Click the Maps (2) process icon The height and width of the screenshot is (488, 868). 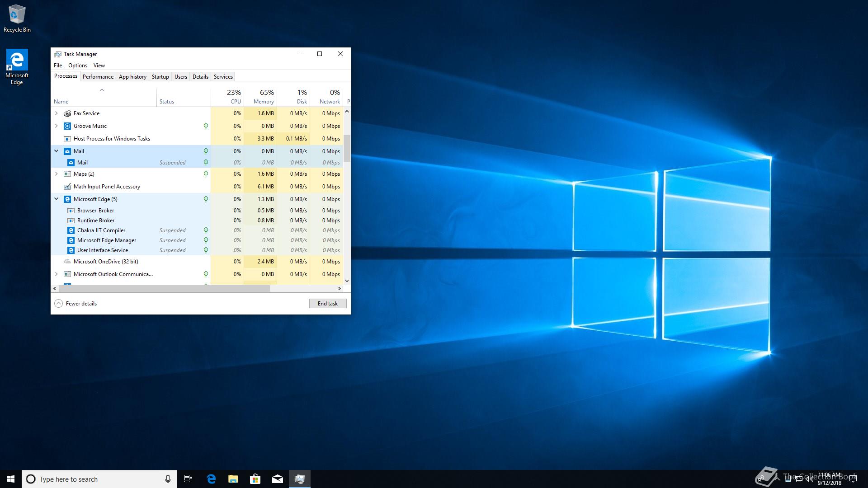pyautogui.click(x=67, y=174)
